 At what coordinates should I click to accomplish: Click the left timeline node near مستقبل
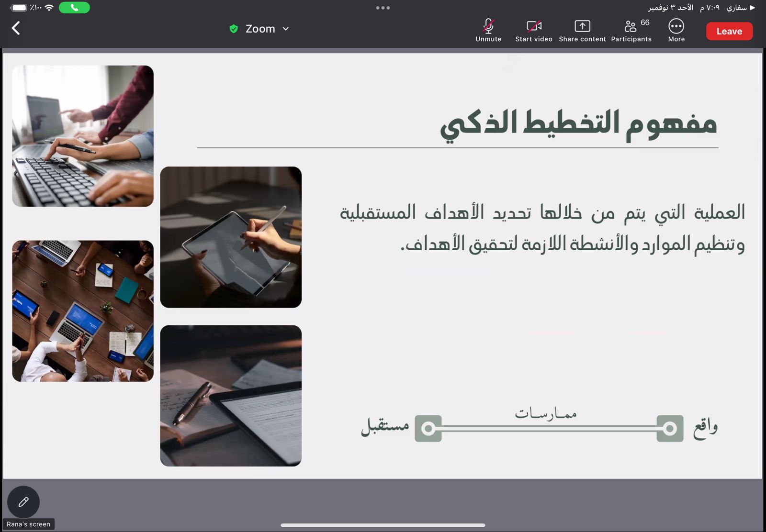click(428, 428)
